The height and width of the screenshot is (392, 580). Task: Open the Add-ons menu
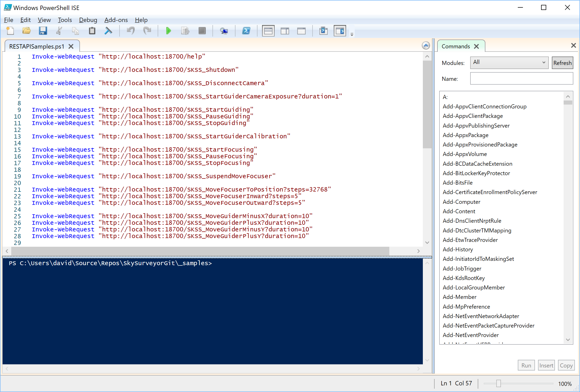(x=116, y=20)
